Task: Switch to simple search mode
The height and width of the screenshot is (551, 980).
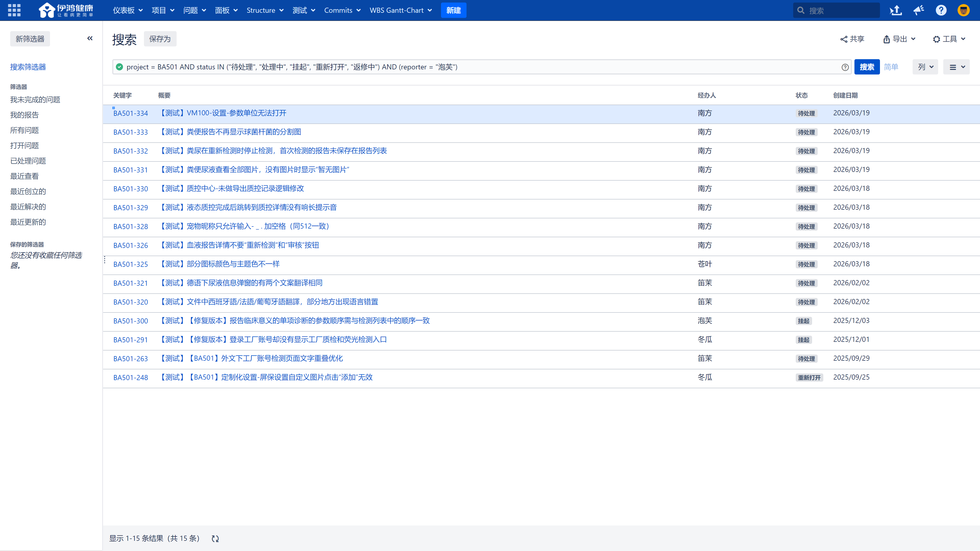Action: [x=891, y=67]
